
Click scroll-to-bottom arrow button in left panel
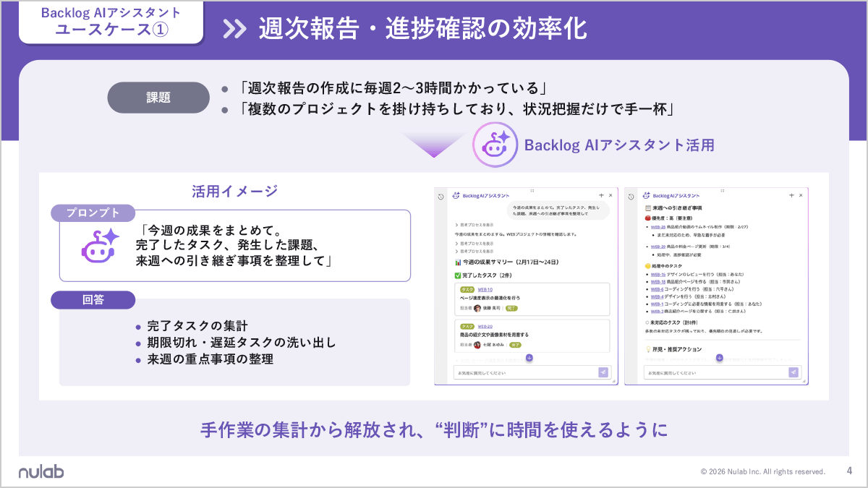(x=529, y=356)
